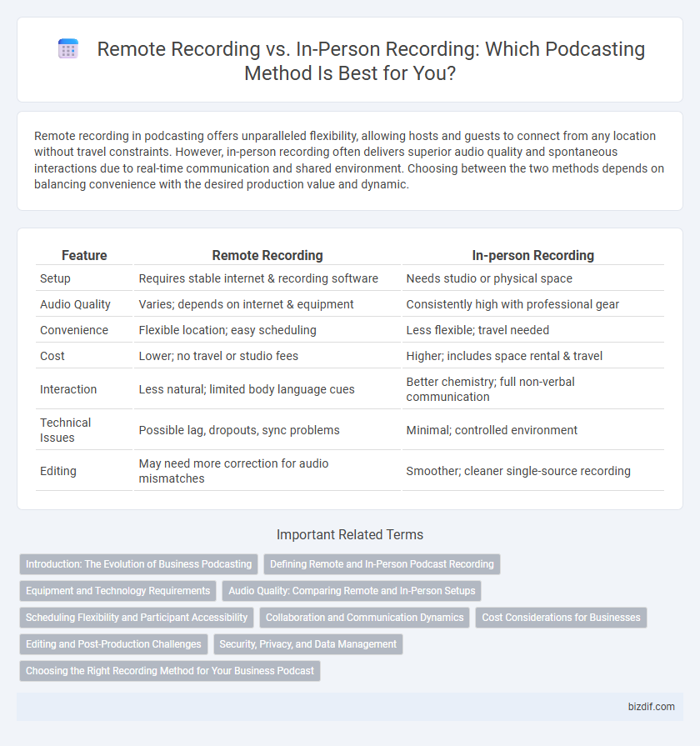Image resolution: width=700 pixels, height=746 pixels.
Task: Click 'Better chemistry; full non-verbal communication' cell
Action: pyautogui.click(x=533, y=388)
